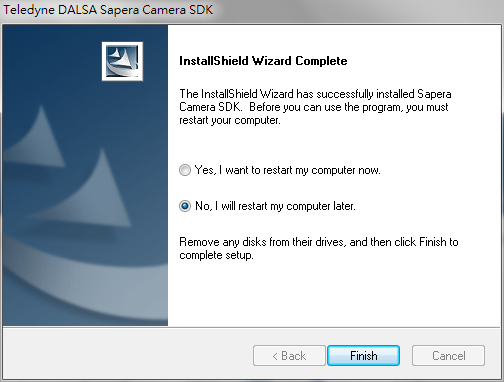Click the successfully installed message paragraph
The width and height of the screenshot is (504, 382).
315,107
